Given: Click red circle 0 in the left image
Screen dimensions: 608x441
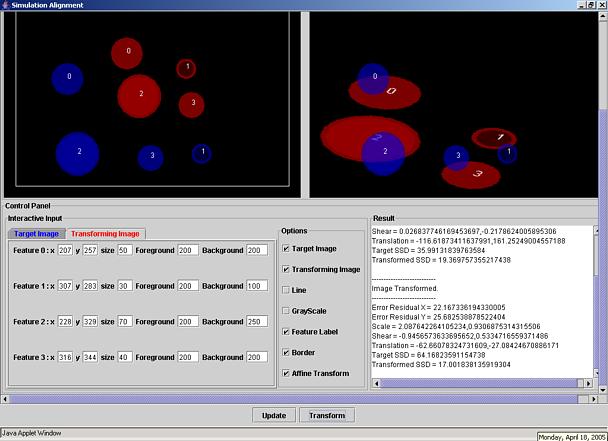Looking at the screenshot, I should (x=127, y=52).
